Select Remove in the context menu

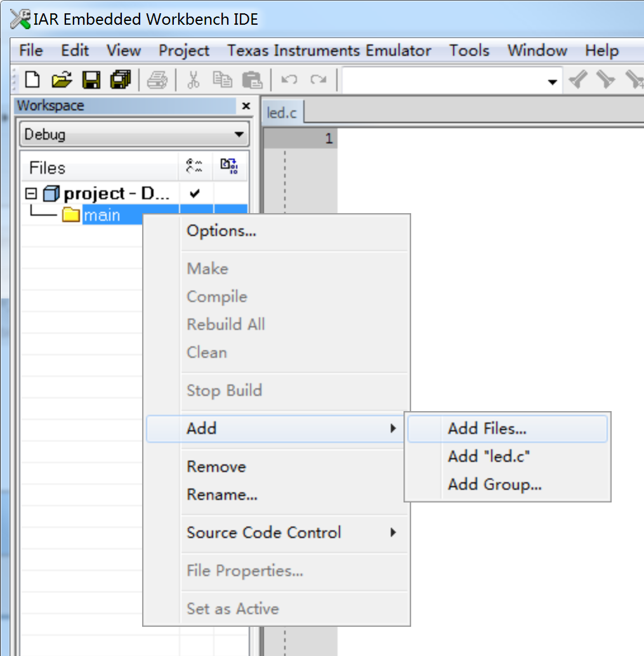276,466
